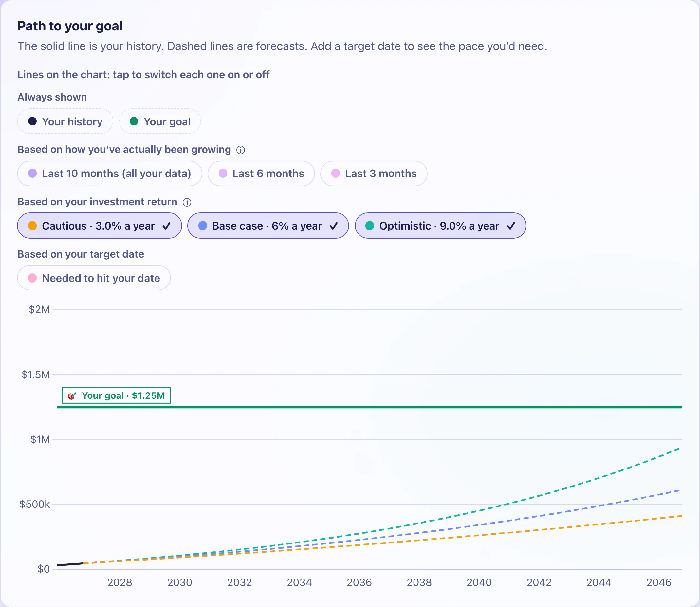This screenshot has width=700, height=607.
Task: Click the 'Your goal · $1.25M' chart label
Action: pyautogui.click(x=116, y=395)
